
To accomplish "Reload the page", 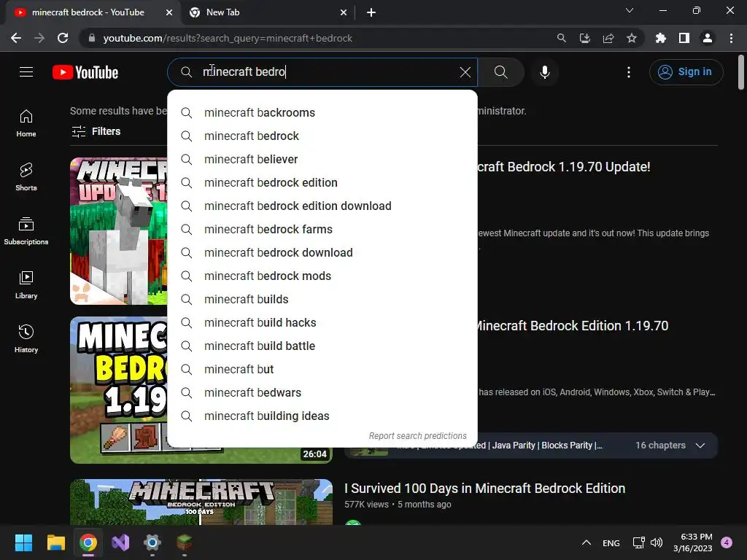I will (x=63, y=38).
